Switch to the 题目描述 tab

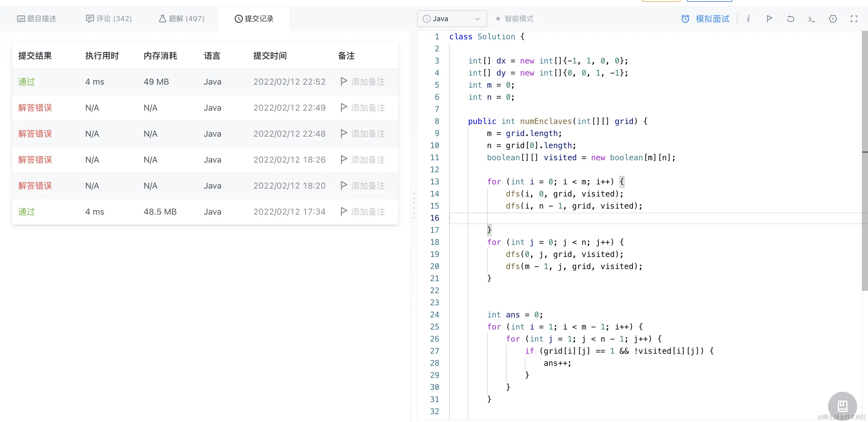click(37, 19)
